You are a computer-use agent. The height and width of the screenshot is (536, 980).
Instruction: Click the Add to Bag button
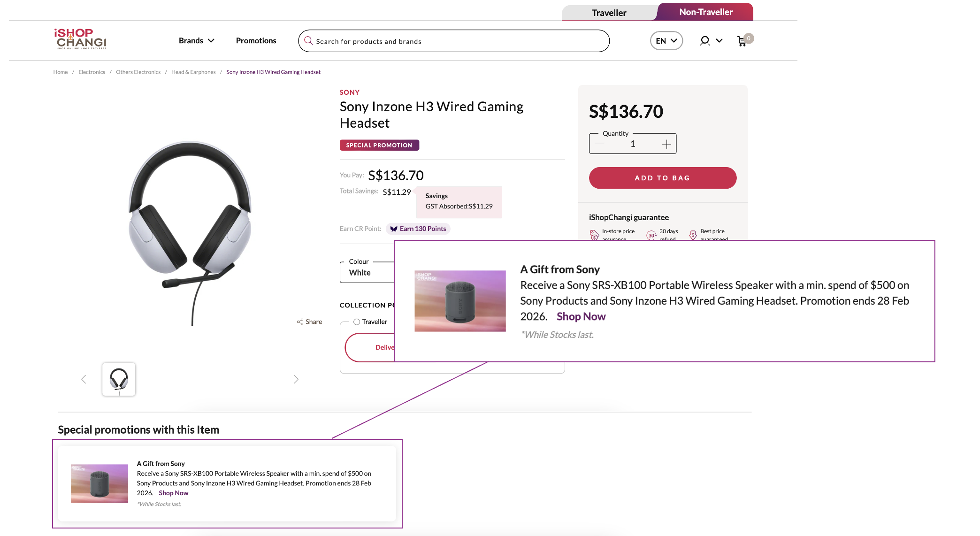pos(662,178)
